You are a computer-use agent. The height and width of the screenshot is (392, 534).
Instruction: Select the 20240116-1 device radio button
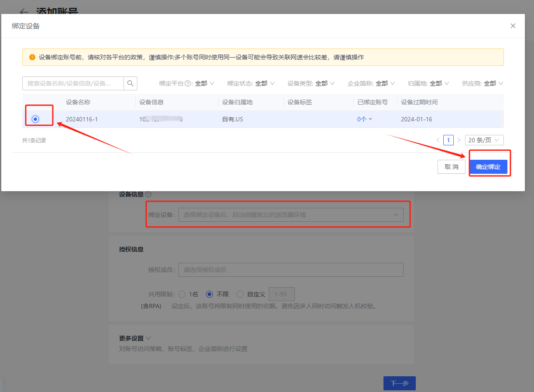point(35,119)
